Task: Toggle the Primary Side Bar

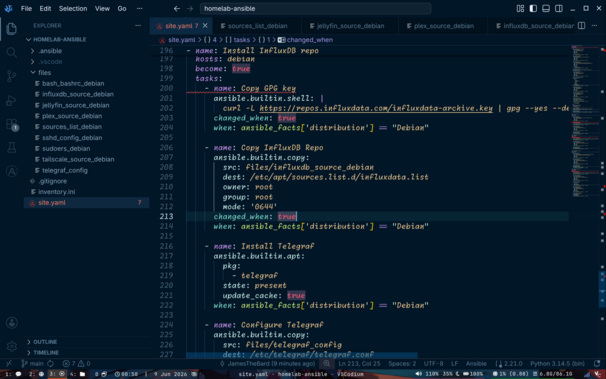Action: [x=533, y=8]
